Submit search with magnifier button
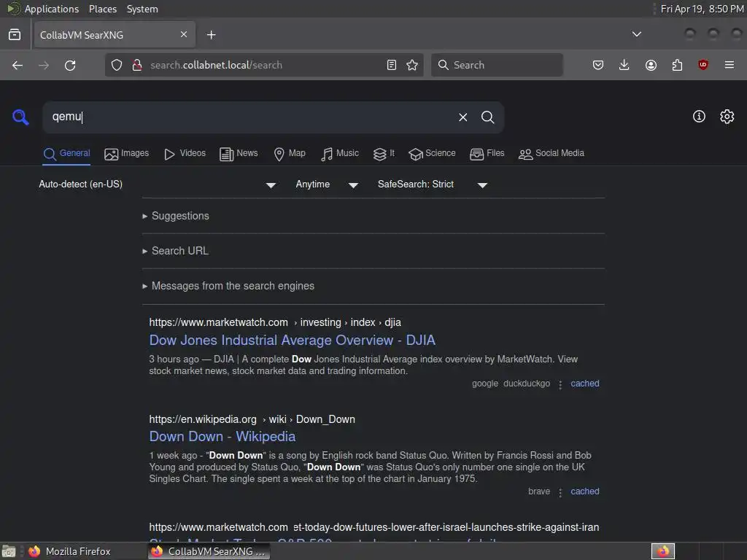 [x=488, y=117]
